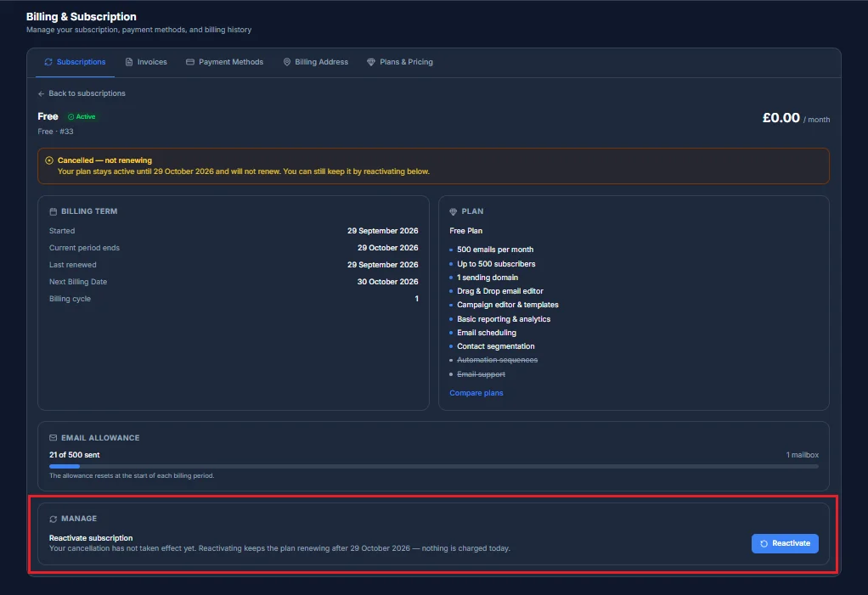Click 'Campaign editor & templates' feature
Viewport: 868px width, 595px height.
click(508, 306)
